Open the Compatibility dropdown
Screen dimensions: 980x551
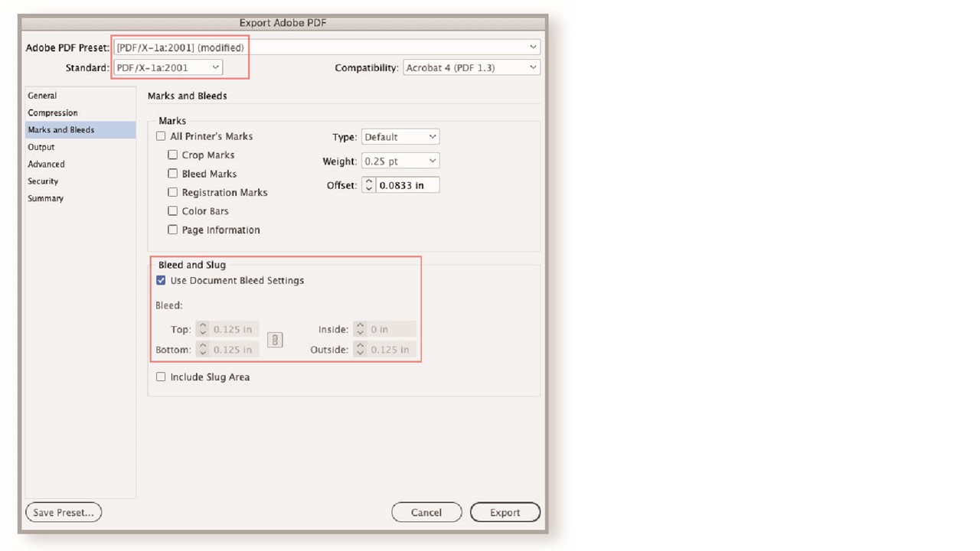click(x=471, y=67)
